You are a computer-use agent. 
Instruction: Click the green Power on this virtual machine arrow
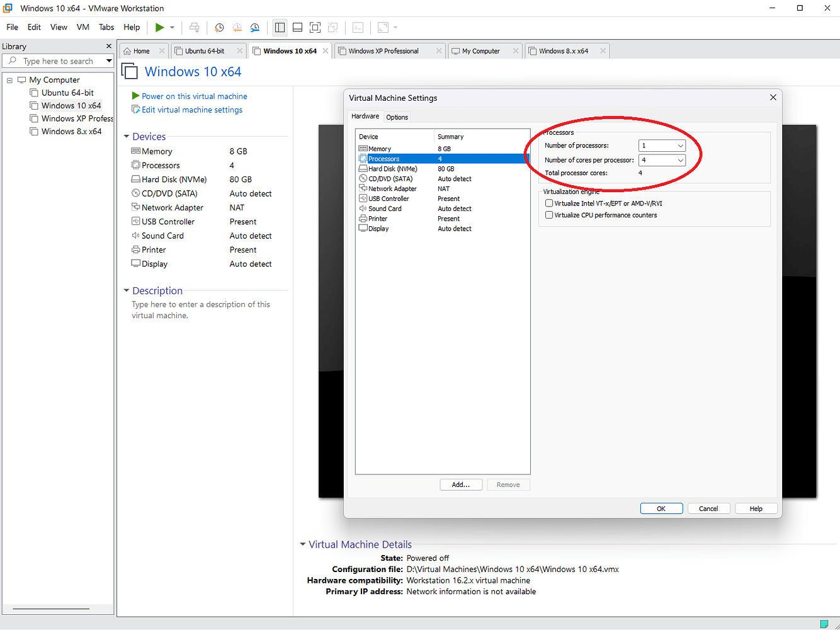(135, 96)
